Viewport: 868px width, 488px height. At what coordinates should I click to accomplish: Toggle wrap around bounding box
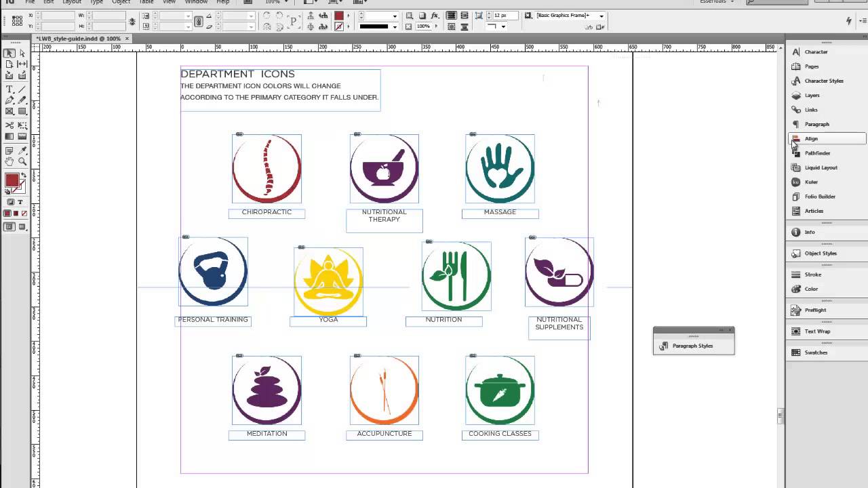tap(465, 15)
